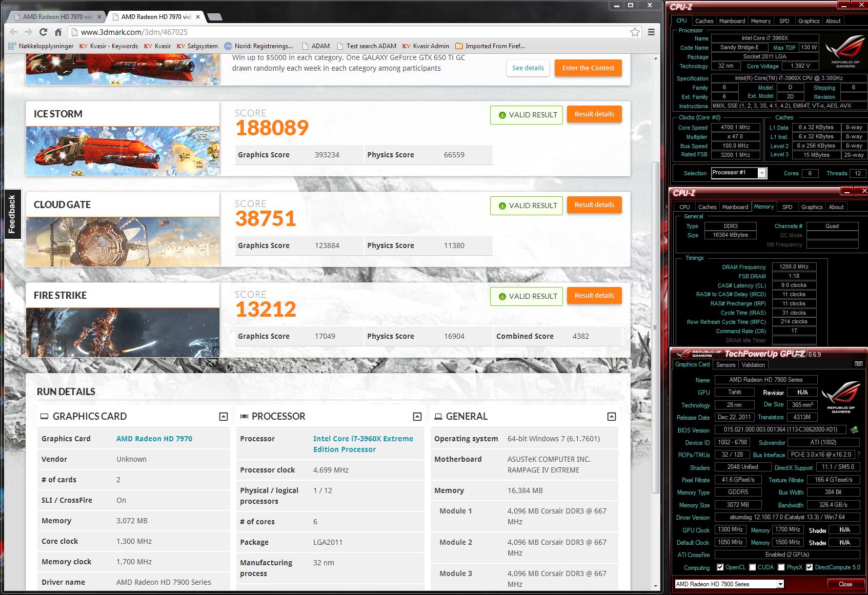868x595 pixels.
Task: Open Ice Storm result details
Action: click(x=594, y=114)
